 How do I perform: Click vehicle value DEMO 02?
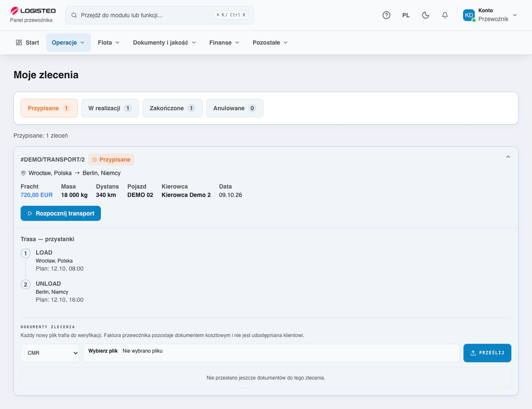coord(140,195)
